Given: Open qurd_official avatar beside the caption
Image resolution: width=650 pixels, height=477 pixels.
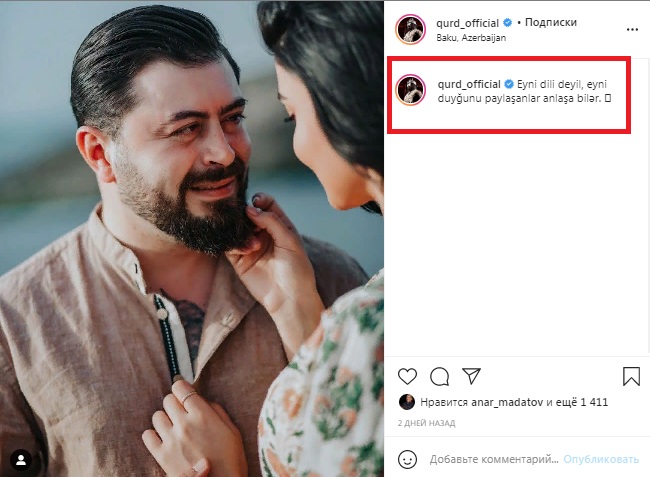Looking at the screenshot, I should click(x=410, y=90).
